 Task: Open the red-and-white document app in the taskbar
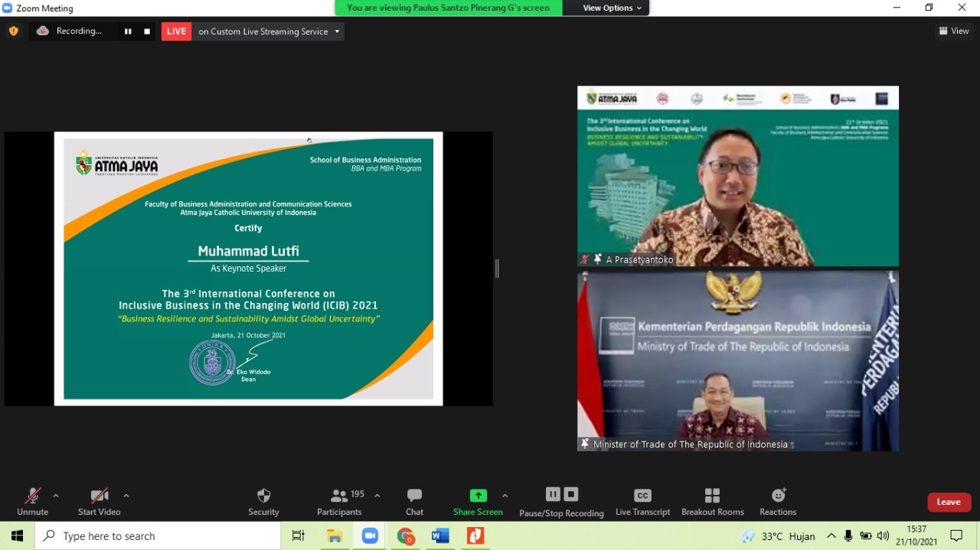[475, 536]
